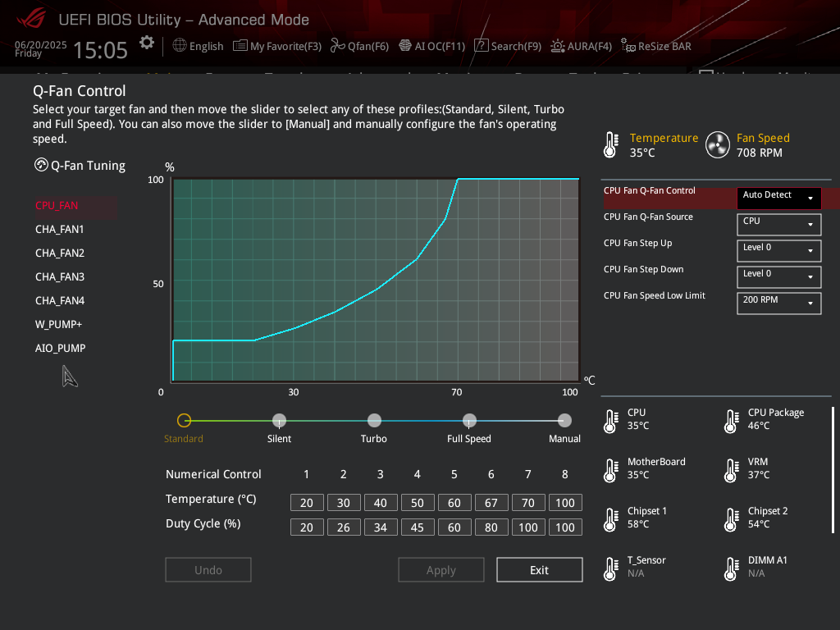Click the CPU 35°C thermometer icon
The image size is (840, 630).
coord(610,421)
